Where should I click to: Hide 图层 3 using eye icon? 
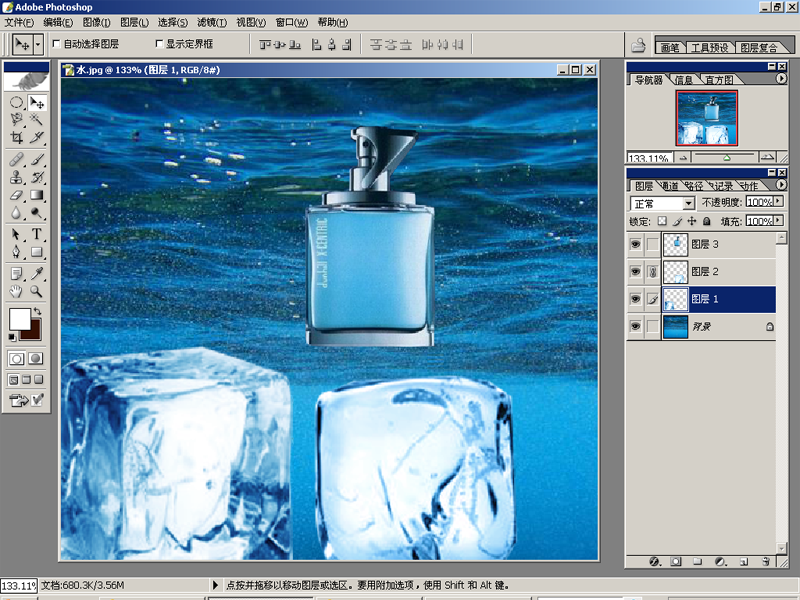[x=635, y=244]
